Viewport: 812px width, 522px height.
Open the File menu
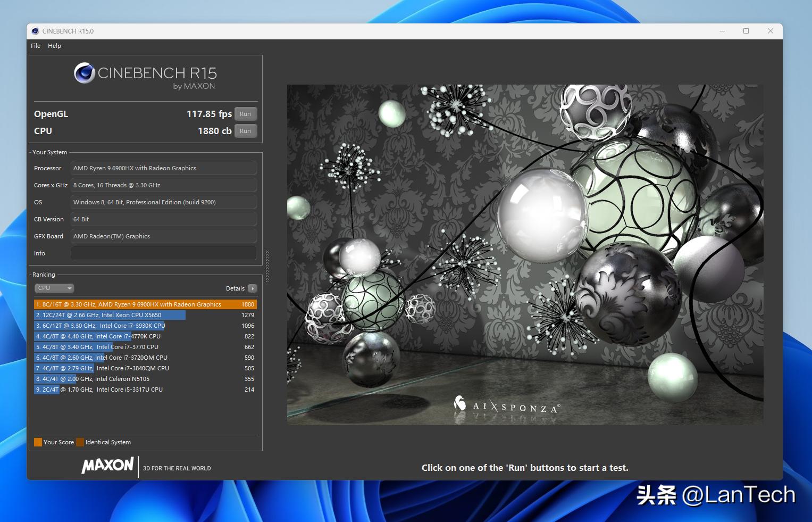[36, 46]
